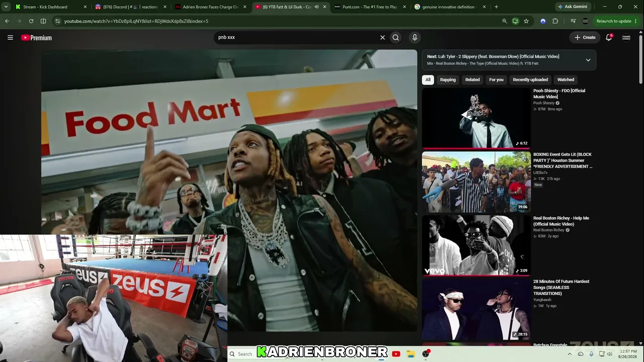Start voice search with the microphone
The width and height of the screenshot is (644, 362).
[x=415, y=37]
